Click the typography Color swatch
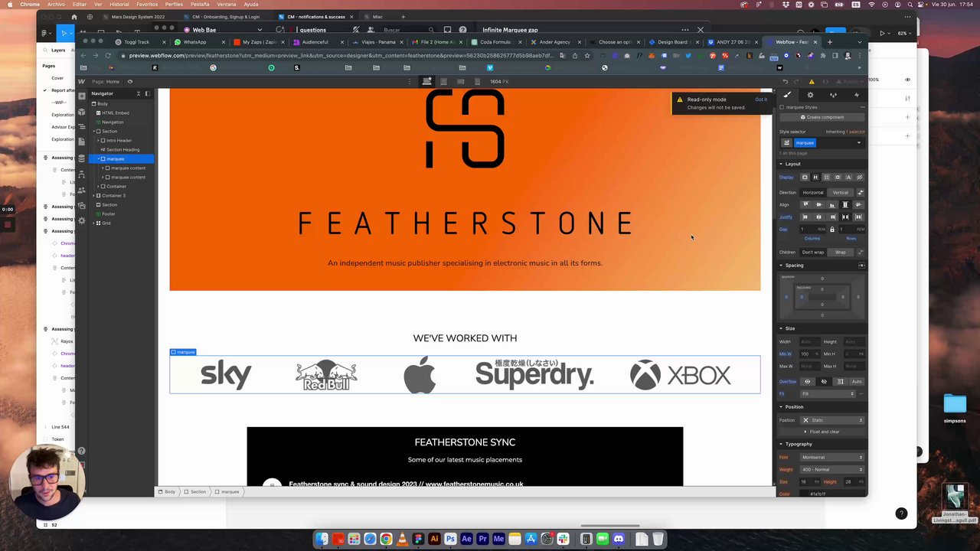Image resolution: width=980 pixels, height=551 pixels. (x=804, y=494)
